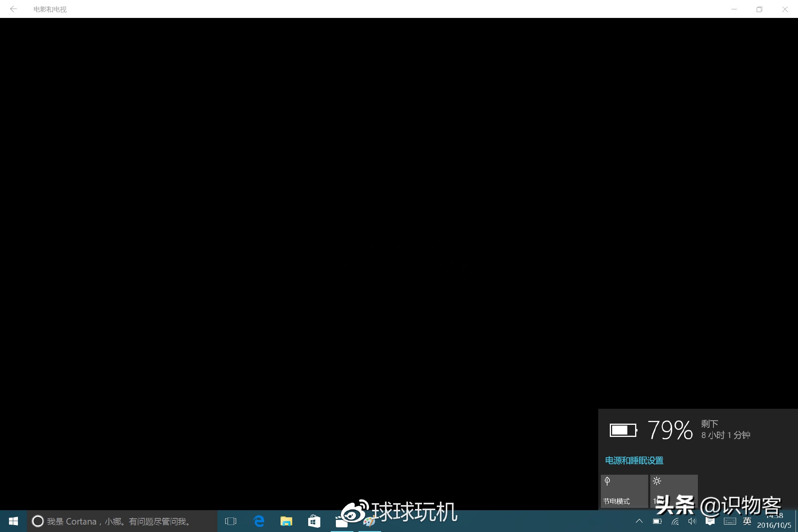Open the 电源和睡眠设置 link

(x=634, y=460)
